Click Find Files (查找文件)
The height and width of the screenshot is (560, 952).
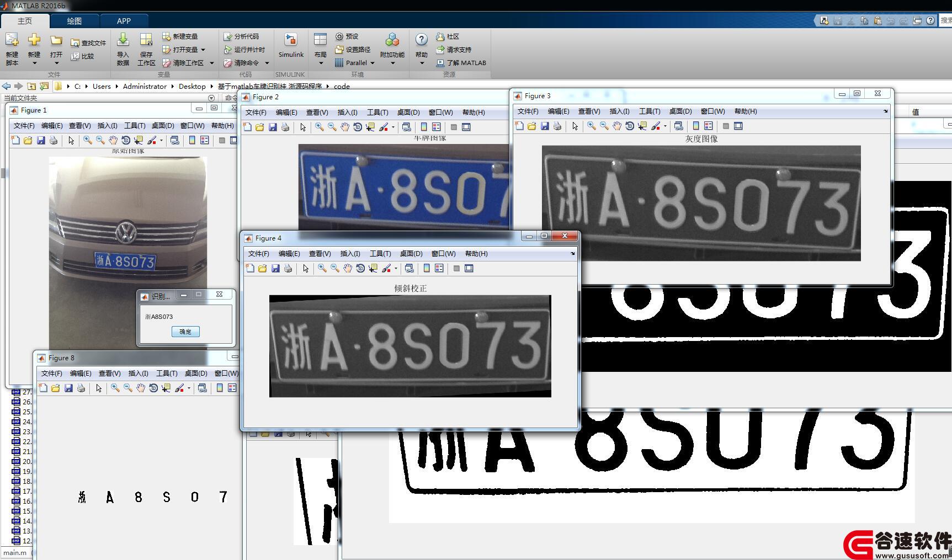click(x=88, y=43)
